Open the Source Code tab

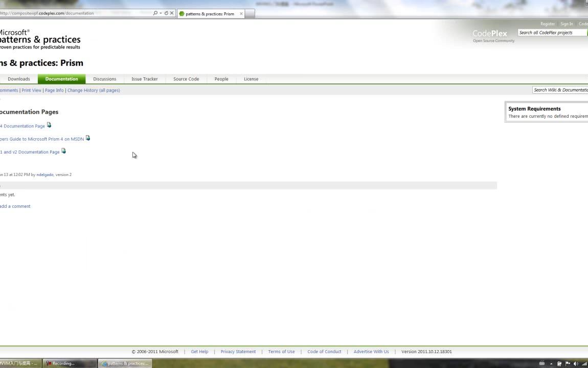pyautogui.click(x=186, y=79)
